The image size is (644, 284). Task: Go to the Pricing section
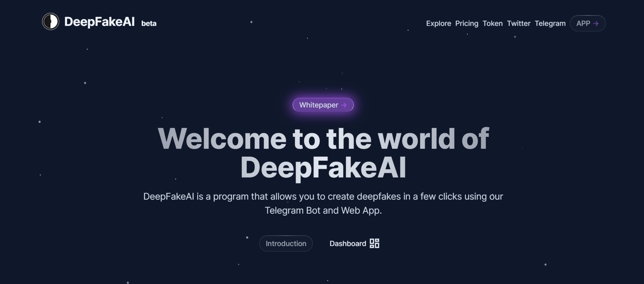pos(467,24)
